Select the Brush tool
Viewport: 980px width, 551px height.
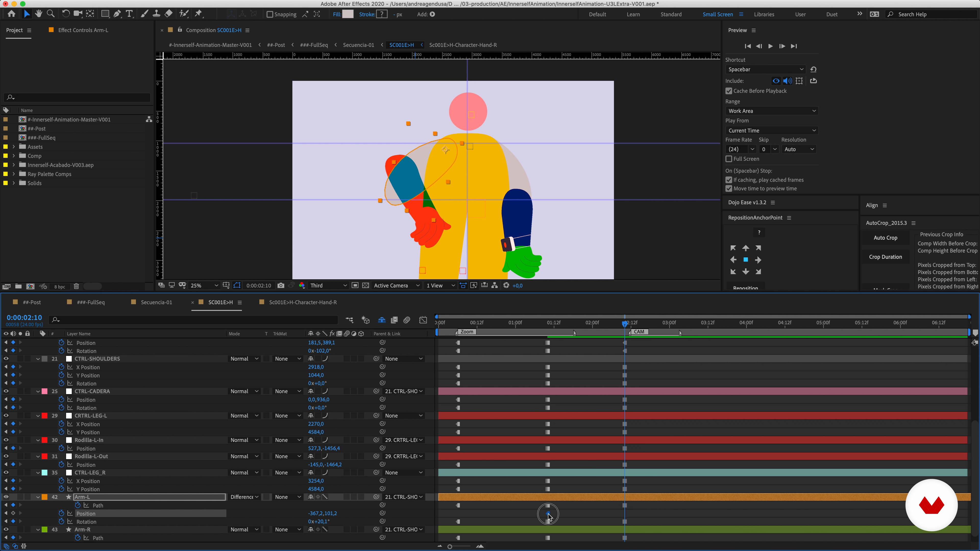click(144, 14)
